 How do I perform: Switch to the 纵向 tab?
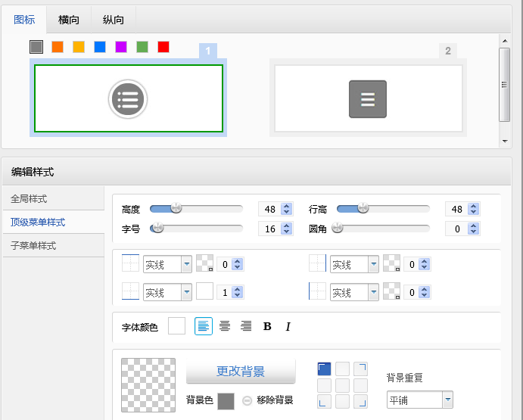(113, 20)
